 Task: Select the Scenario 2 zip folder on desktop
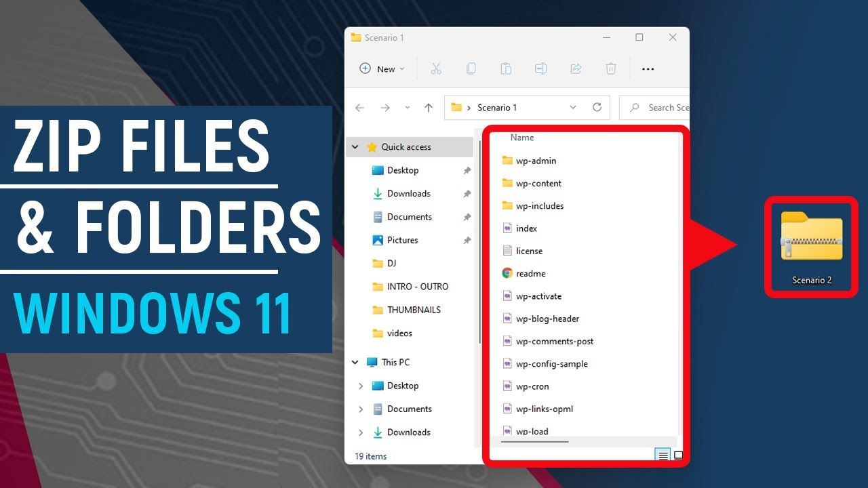[x=812, y=247]
